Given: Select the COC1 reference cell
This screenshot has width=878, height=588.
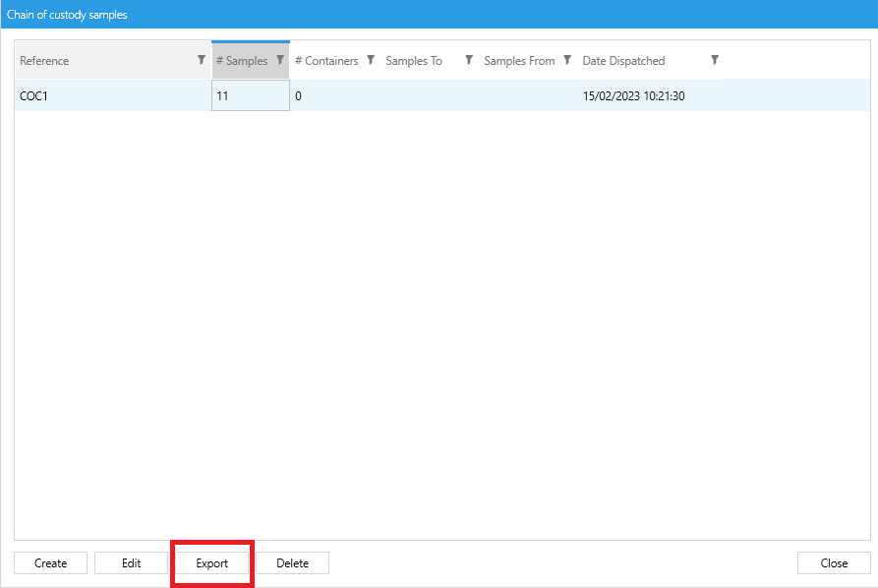Looking at the screenshot, I should coord(113,95).
